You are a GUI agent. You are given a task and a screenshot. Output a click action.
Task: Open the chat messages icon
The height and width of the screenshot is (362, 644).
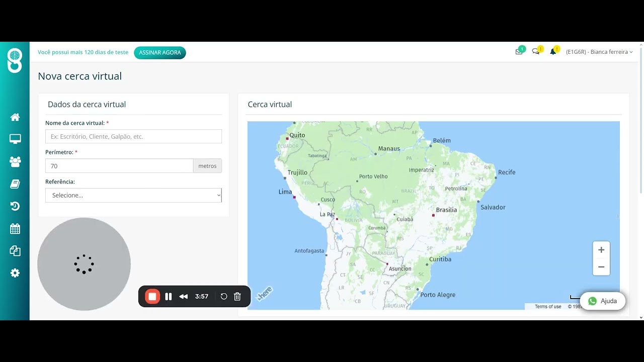[x=536, y=51]
